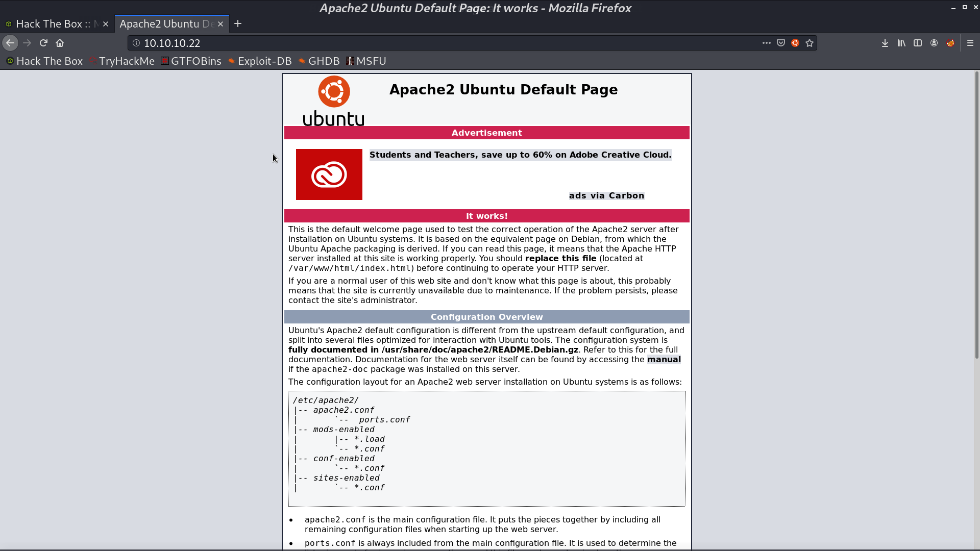The width and height of the screenshot is (980, 551).
Task: Open a new tab
Action: [x=238, y=24]
